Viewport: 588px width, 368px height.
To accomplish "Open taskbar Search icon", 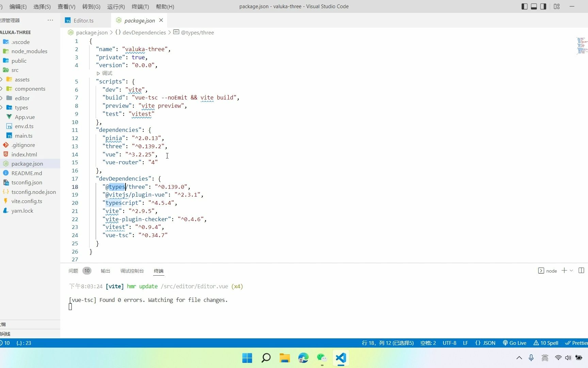I will pyautogui.click(x=266, y=358).
